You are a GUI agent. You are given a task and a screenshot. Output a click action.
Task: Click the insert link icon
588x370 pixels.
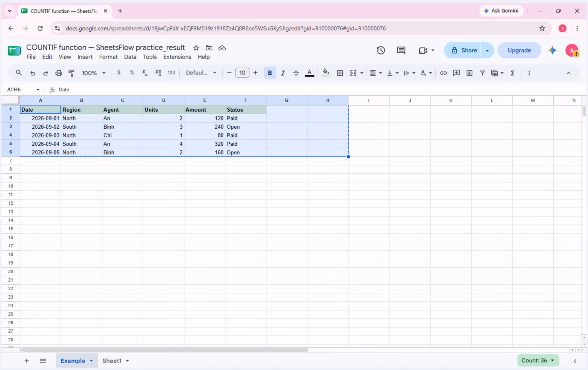pos(443,73)
